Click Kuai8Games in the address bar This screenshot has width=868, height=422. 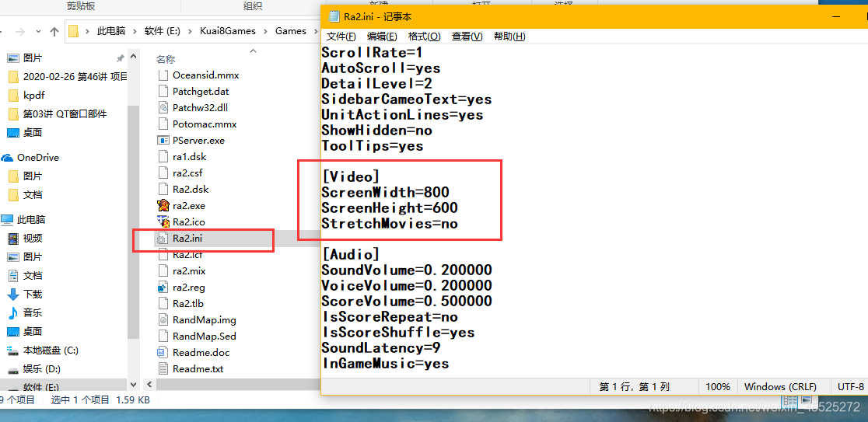[x=228, y=31]
